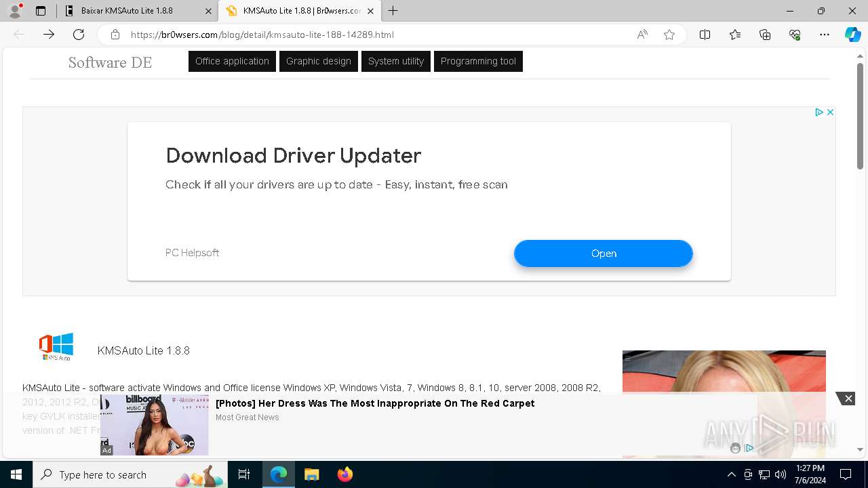This screenshot has height=488, width=868.
Task: Open volume control tray icon
Action: tap(781, 474)
